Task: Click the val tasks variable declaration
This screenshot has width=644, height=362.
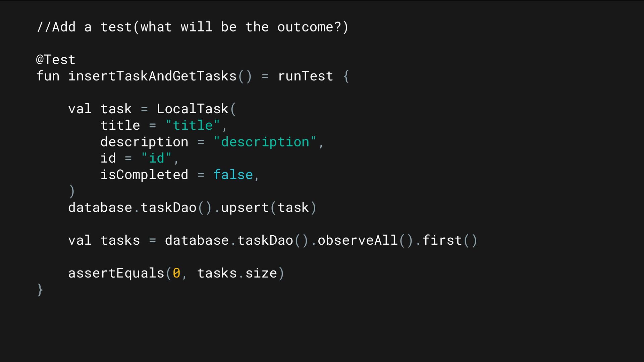Action: (104, 240)
